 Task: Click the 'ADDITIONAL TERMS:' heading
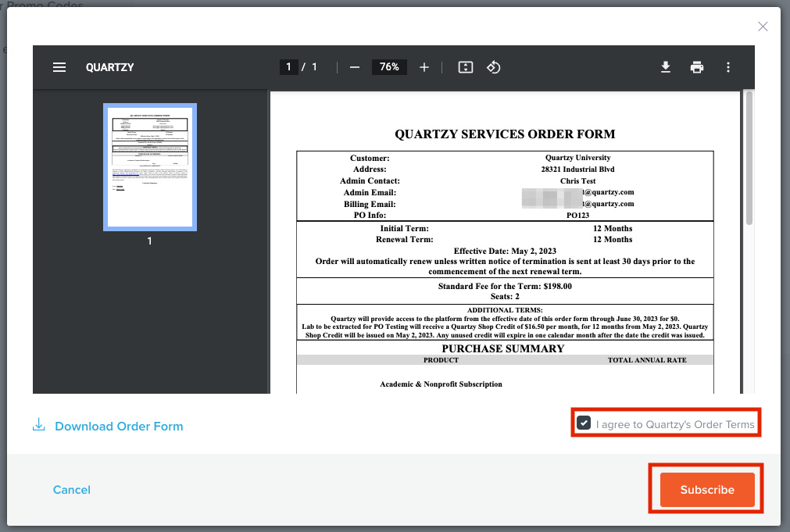click(505, 310)
